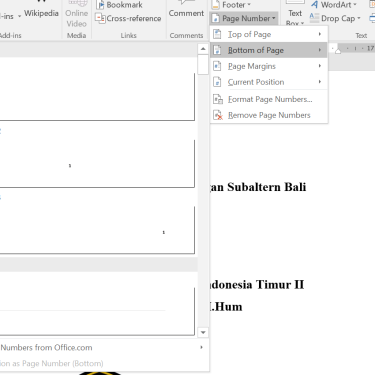Click the Bookmark icon in Links group
Viewport: 375px width, 375px height.
click(x=100, y=5)
